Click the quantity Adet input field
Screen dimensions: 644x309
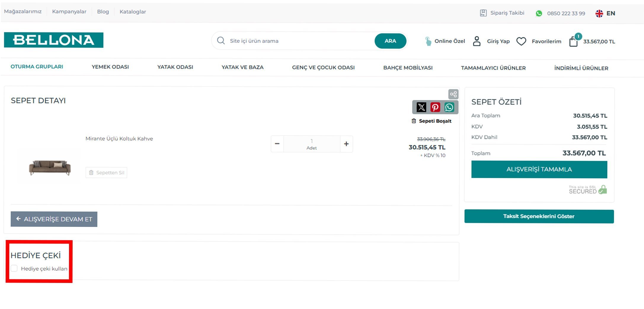click(312, 144)
